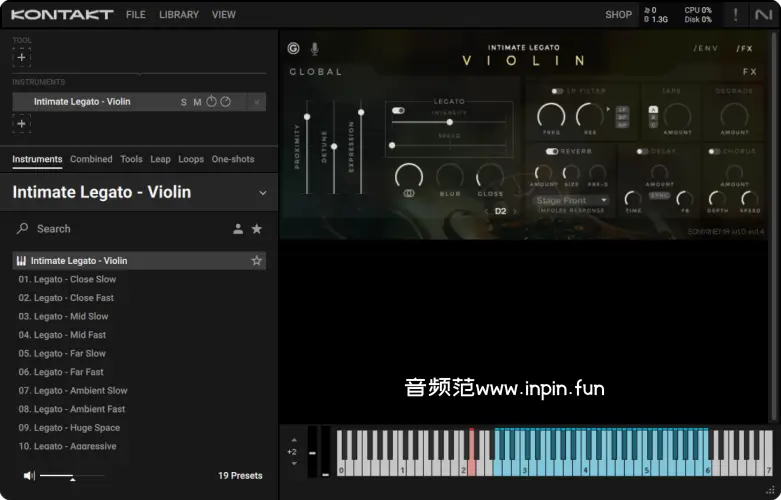The width and height of the screenshot is (781, 500).
Task: Switch to the /ENV page
Action: tap(705, 48)
